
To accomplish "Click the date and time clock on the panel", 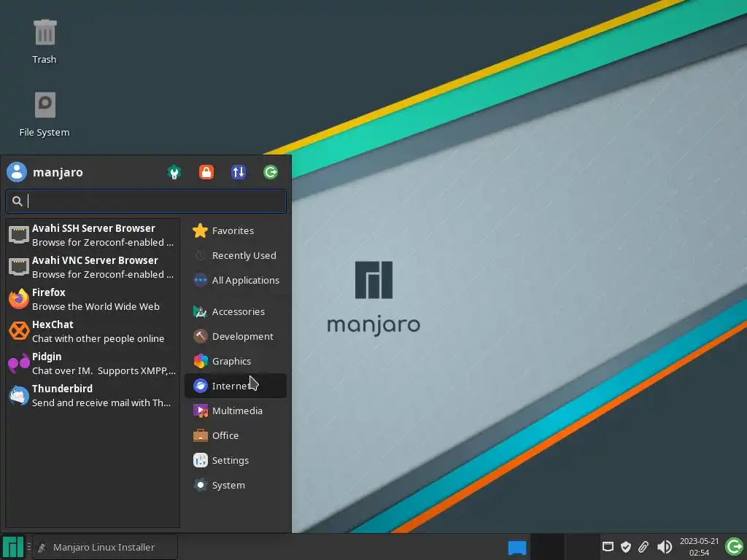I will [x=699, y=547].
